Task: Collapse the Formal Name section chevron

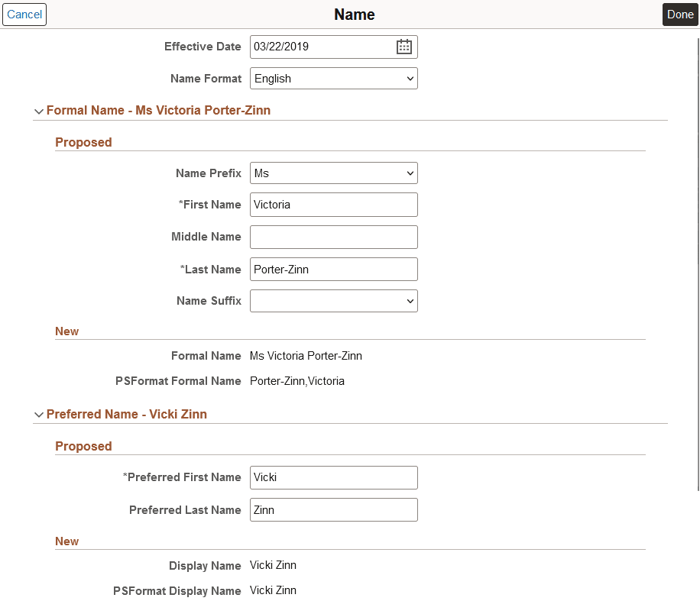Action: 39,111
